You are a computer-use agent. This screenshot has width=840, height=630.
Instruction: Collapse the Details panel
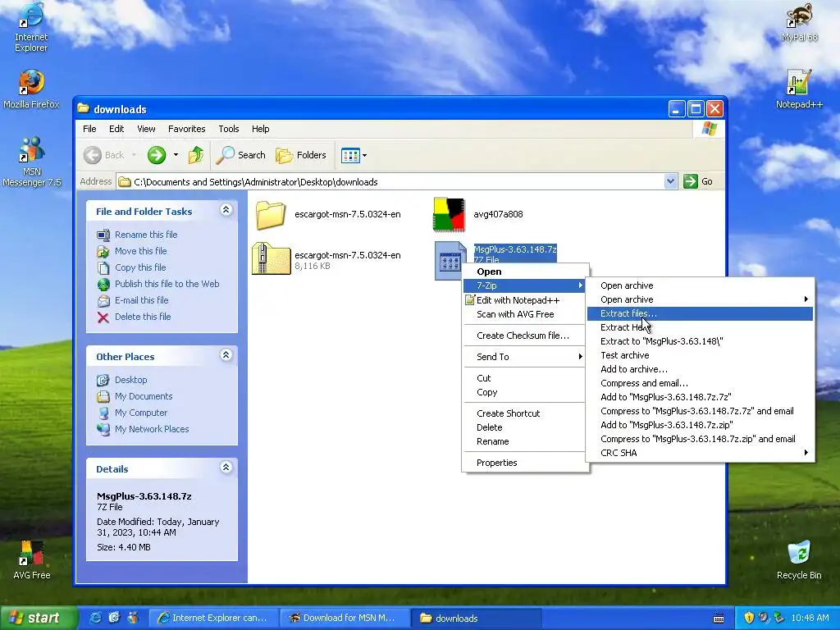point(226,467)
